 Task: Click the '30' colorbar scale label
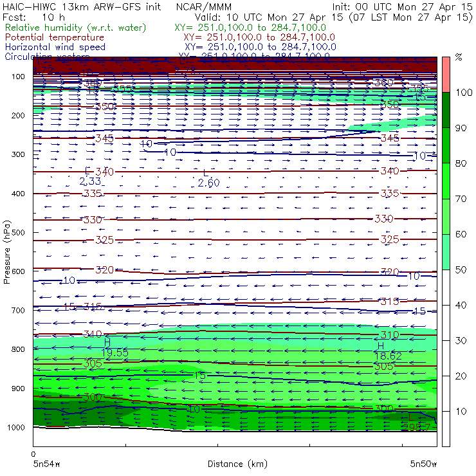(461, 341)
